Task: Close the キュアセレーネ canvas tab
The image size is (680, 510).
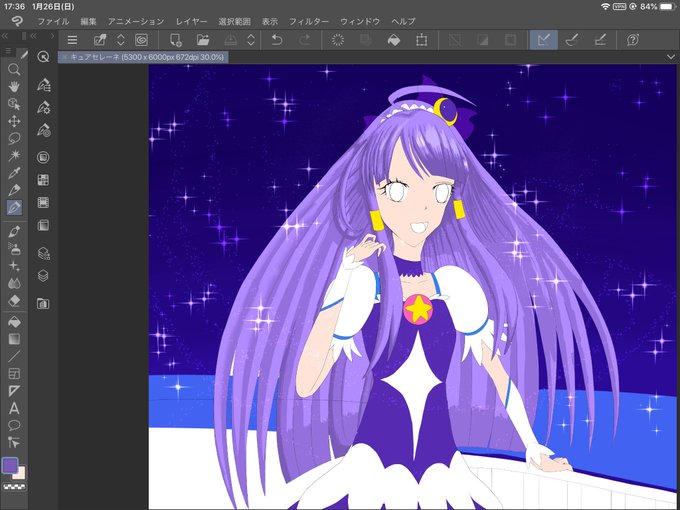Action: point(65,57)
